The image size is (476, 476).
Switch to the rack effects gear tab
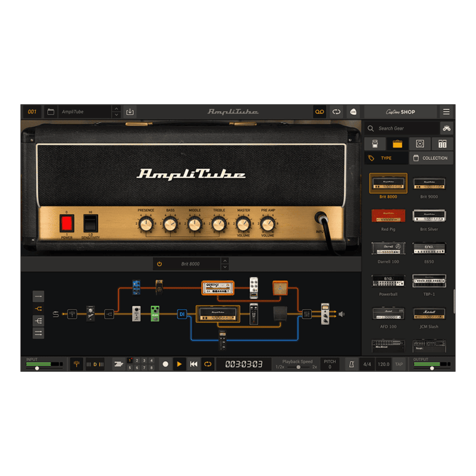coord(442,143)
